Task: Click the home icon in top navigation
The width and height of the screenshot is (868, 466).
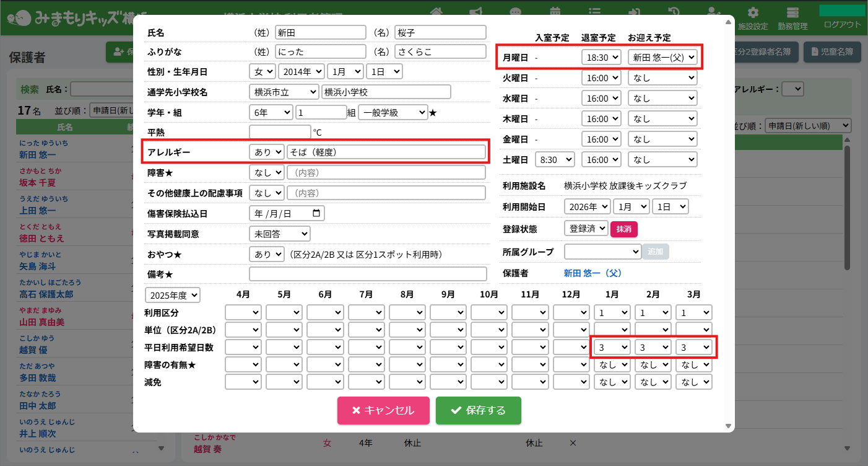Action: (x=437, y=11)
